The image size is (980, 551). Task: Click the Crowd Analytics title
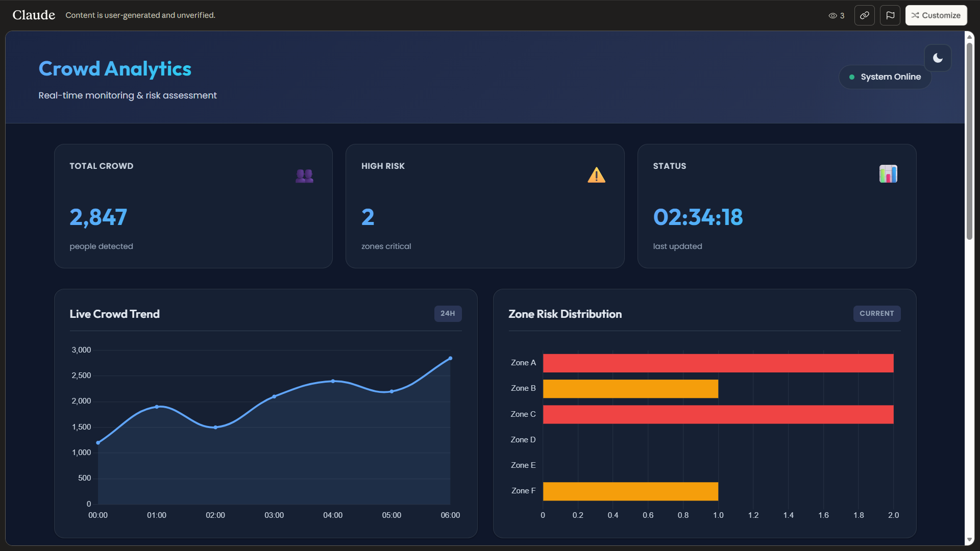point(115,69)
